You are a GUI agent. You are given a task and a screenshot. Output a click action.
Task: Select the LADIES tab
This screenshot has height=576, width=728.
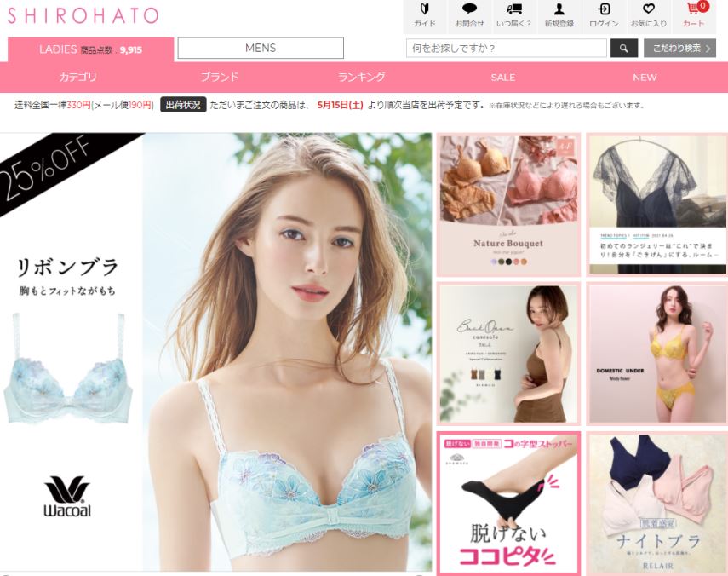pyautogui.click(x=90, y=49)
